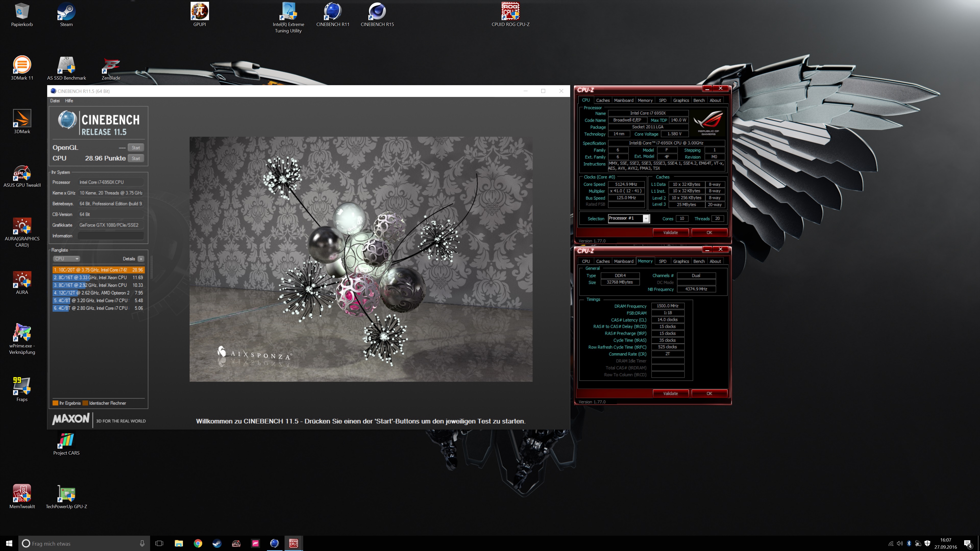
Task: Open Bench tab in lower CPU-Z
Action: click(699, 261)
